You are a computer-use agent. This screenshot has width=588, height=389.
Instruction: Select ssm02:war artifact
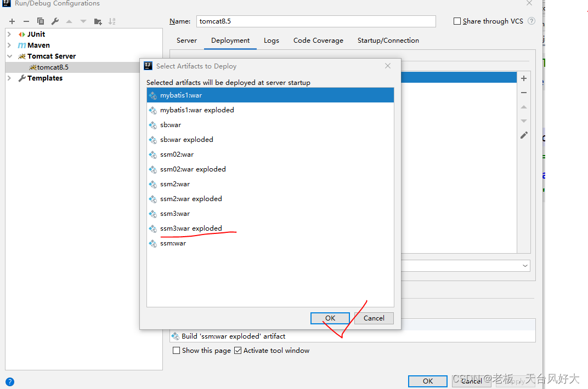coord(270,155)
